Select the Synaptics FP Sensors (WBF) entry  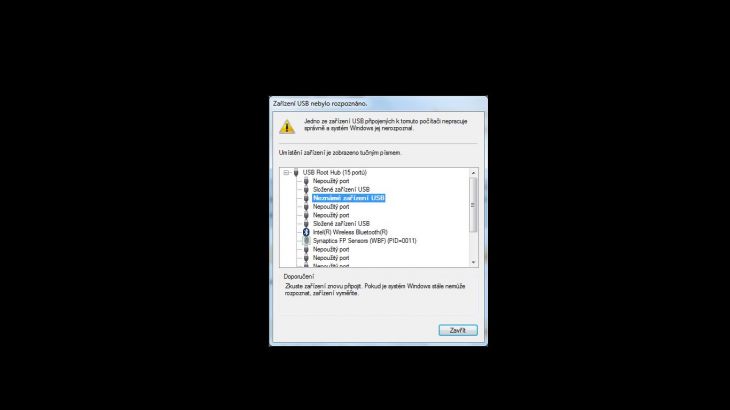[x=365, y=241]
